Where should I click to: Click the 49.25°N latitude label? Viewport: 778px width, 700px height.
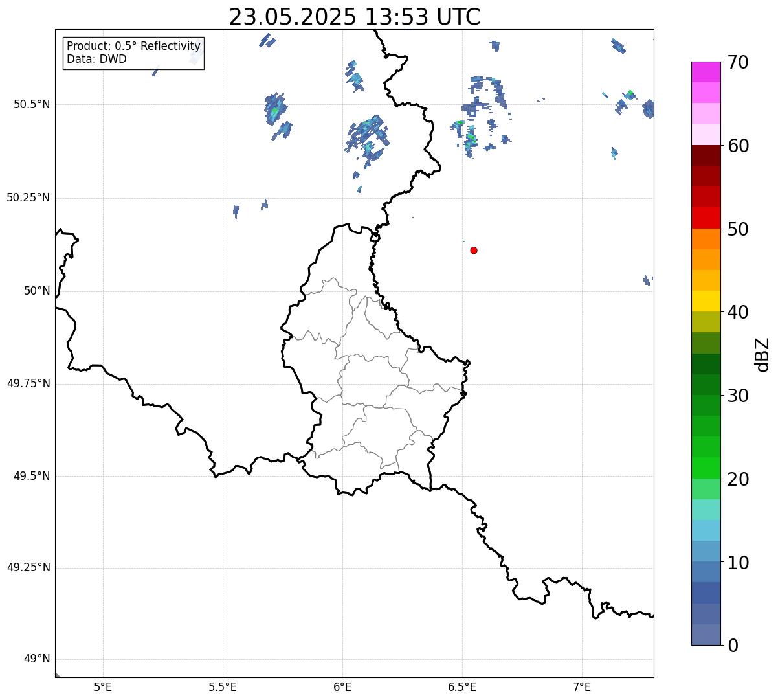pos(28,568)
